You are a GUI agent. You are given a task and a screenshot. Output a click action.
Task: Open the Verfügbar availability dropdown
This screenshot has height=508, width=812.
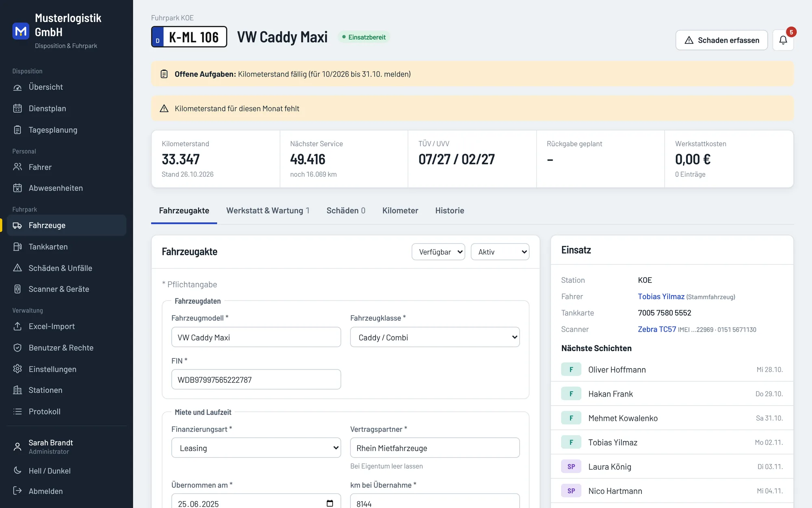[x=438, y=252]
